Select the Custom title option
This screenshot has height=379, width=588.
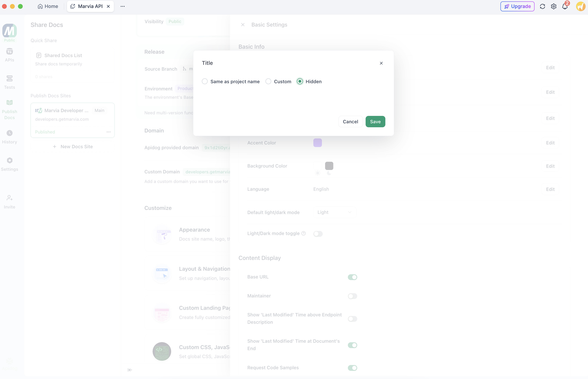(x=268, y=81)
